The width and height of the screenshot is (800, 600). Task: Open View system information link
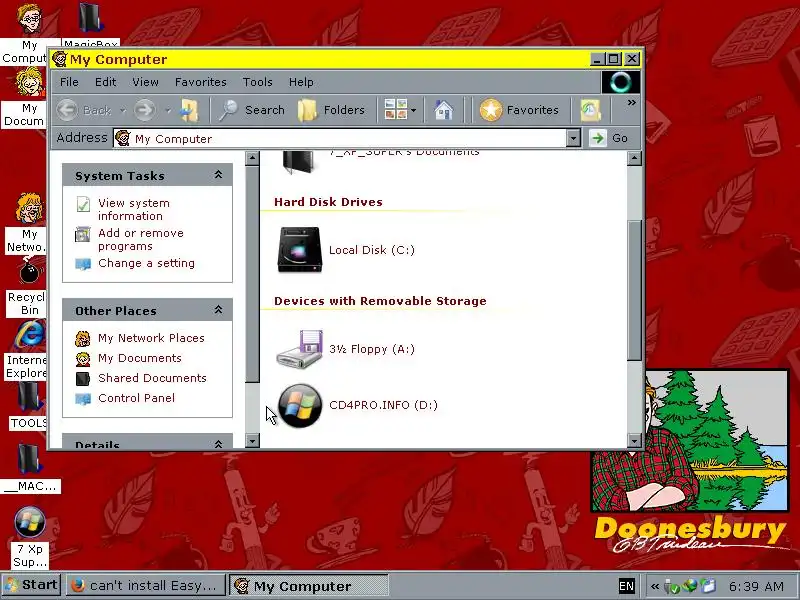134,210
